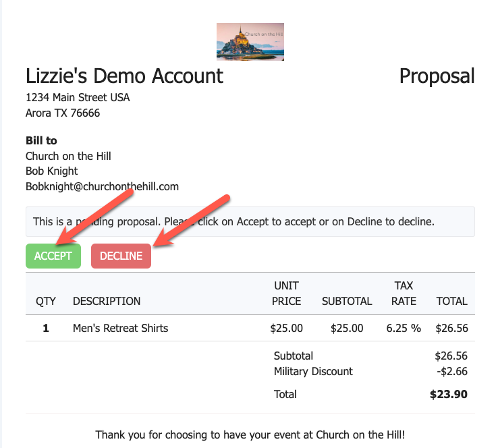498x448 pixels.
Task: Click the 1234 Main Street USA address line
Action: 78,98
